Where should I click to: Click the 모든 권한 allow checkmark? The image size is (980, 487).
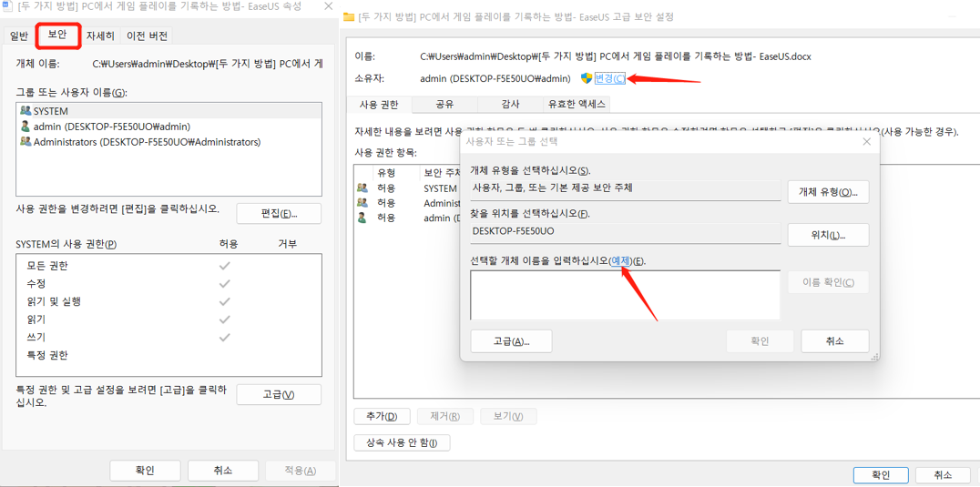pos(225,266)
